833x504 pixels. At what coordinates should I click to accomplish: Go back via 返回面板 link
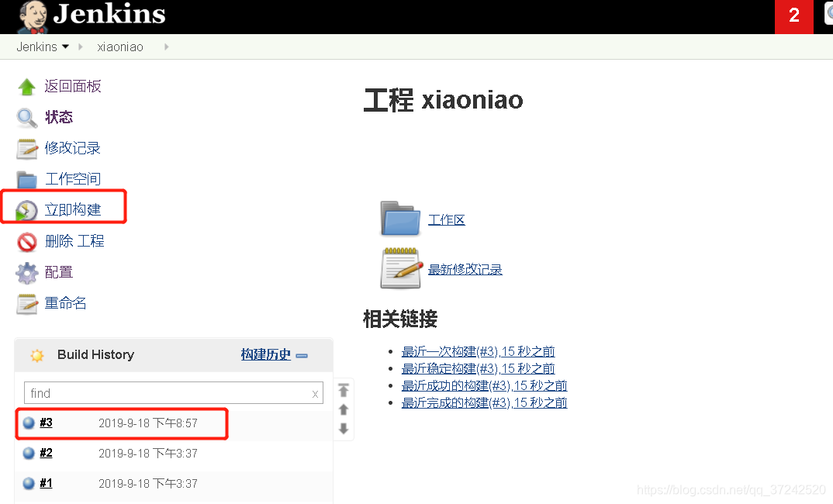[73, 86]
